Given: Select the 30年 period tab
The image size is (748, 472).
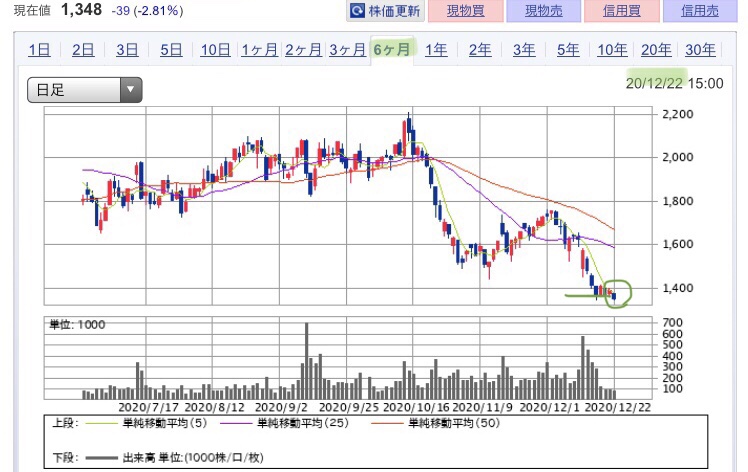Looking at the screenshot, I should pos(700,50).
